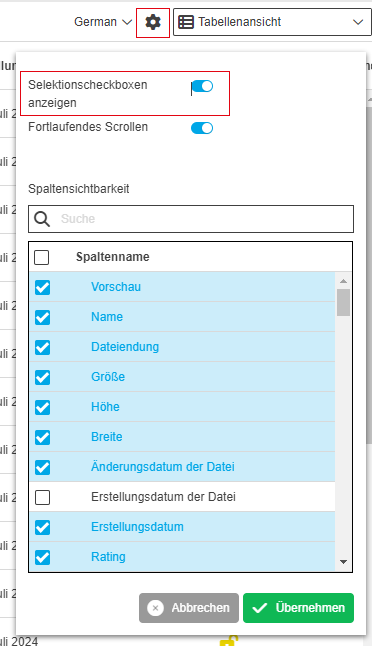Screen dimensions: 372x646
Task: Uncheck the Höhe column checkbox
Action: [x=42, y=407]
